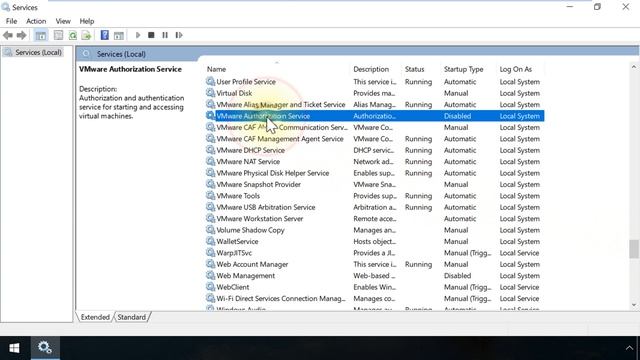
Task: Click Disabled startup type of VMware Authorization
Action: [458, 116]
